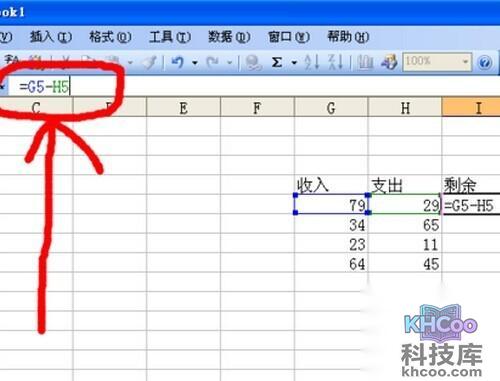Image resolution: width=500 pixels, height=381 pixels.
Task: Click the 收入 header cell
Action: pyautogui.click(x=331, y=185)
